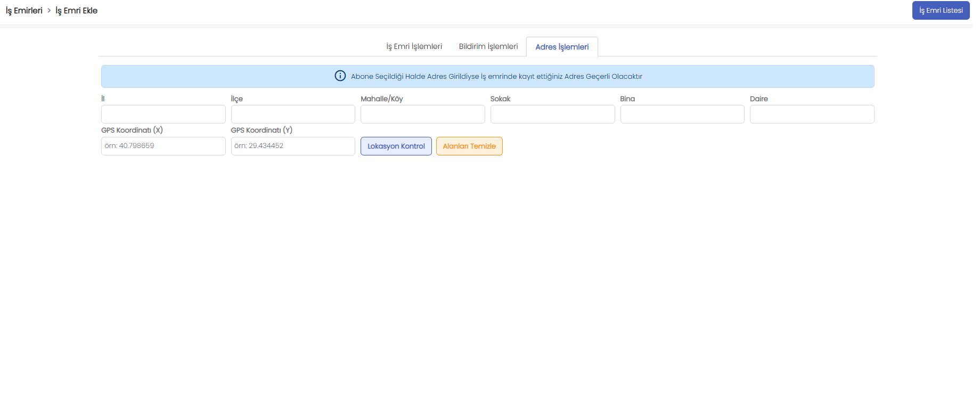Click the Sokak field label

tap(500, 98)
